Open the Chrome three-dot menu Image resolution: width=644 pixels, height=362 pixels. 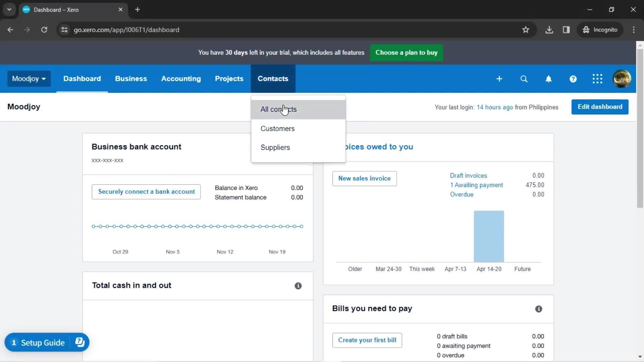[x=634, y=30]
